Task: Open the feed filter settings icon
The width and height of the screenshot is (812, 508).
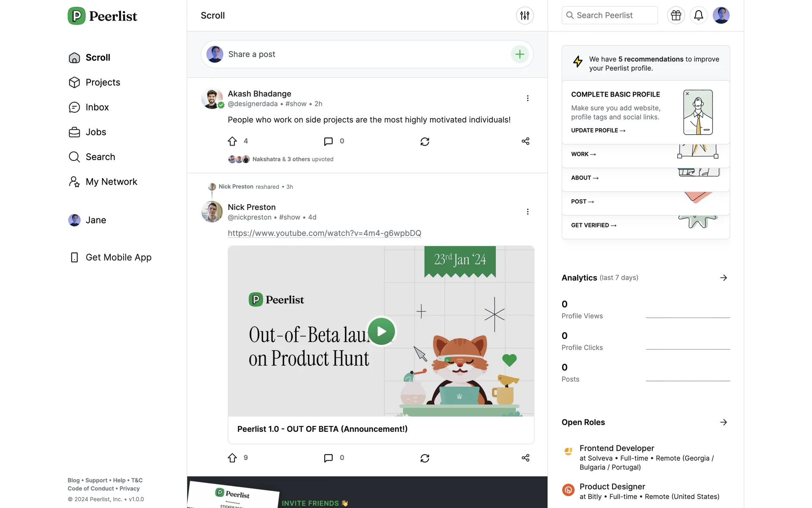Action: pos(524,16)
